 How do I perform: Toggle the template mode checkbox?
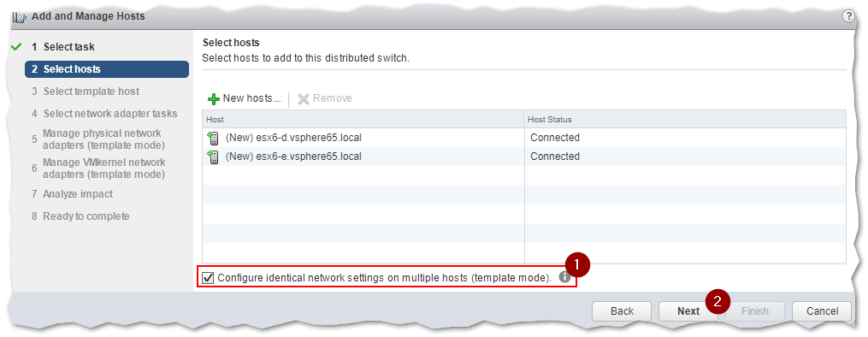tap(208, 278)
